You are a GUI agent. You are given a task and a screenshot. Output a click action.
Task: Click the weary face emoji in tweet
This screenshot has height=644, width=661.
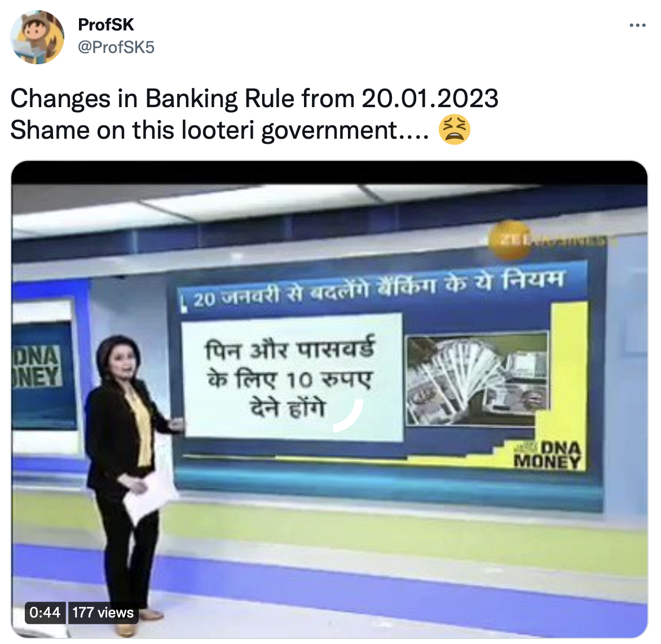(454, 129)
